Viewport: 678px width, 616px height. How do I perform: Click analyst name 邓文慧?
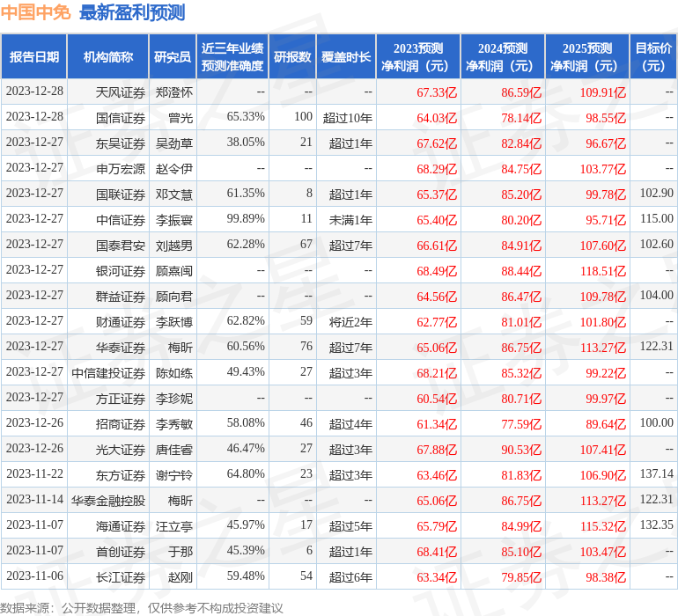173,194
